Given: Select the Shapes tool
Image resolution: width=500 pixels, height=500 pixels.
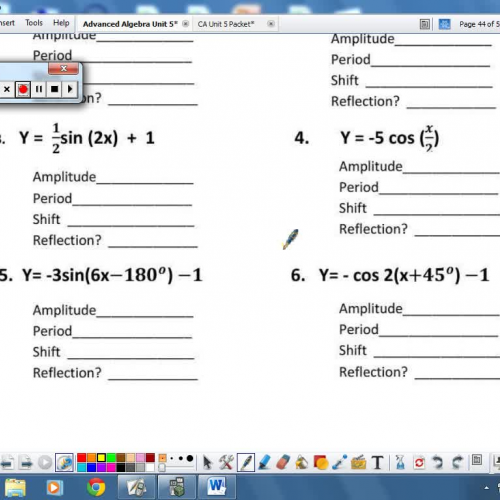Looking at the screenshot, I should (x=321, y=463).
